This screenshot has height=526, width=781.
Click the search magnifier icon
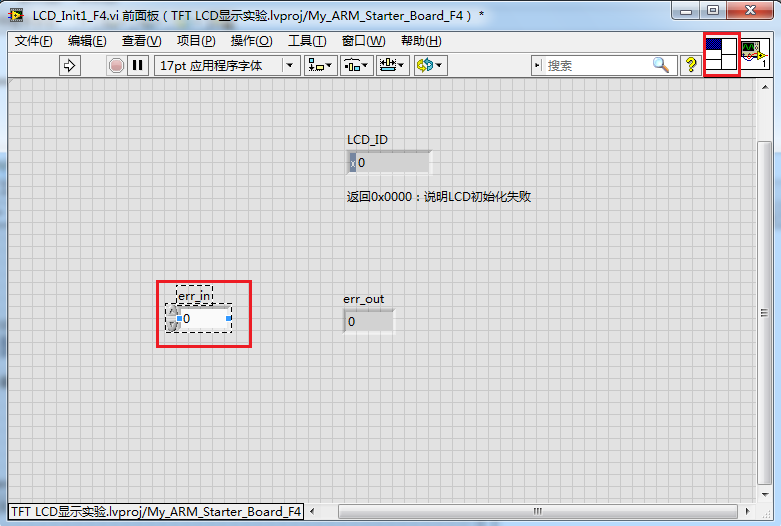[x=660, y=65]
